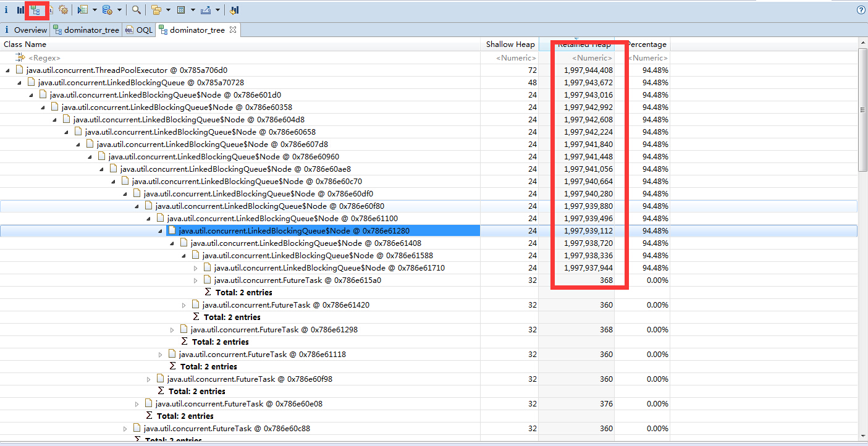Image resolution: width=868 pixels, height=446 pixels.
Task: Open the Histogram view from toolbar
Action: pyautogui.click(x=20, y=10)
